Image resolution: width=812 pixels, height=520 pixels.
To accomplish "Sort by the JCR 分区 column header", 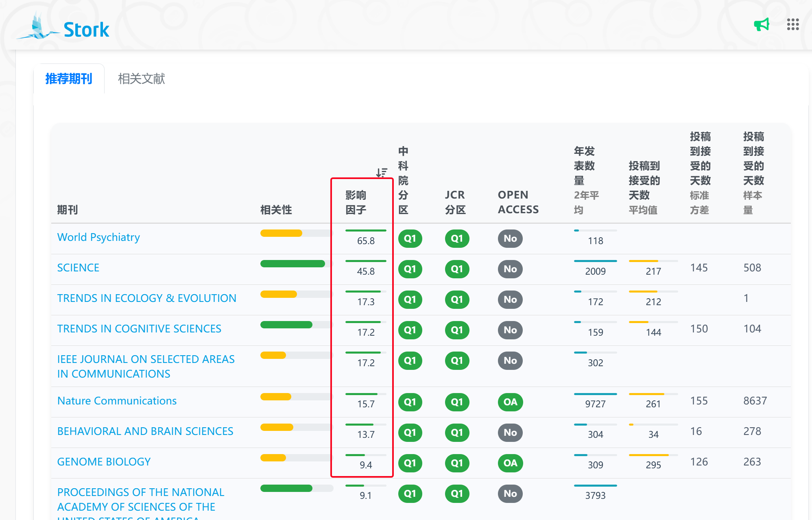I will [x=455, y=203].
